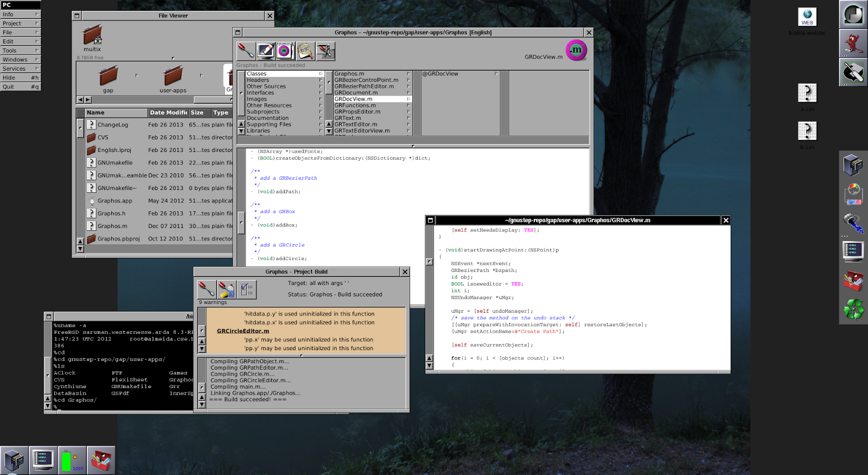Choose Hide from the main menu
The width and height of the screenshot is (868, 475).
pyautogui.click(x=21, y=78)
